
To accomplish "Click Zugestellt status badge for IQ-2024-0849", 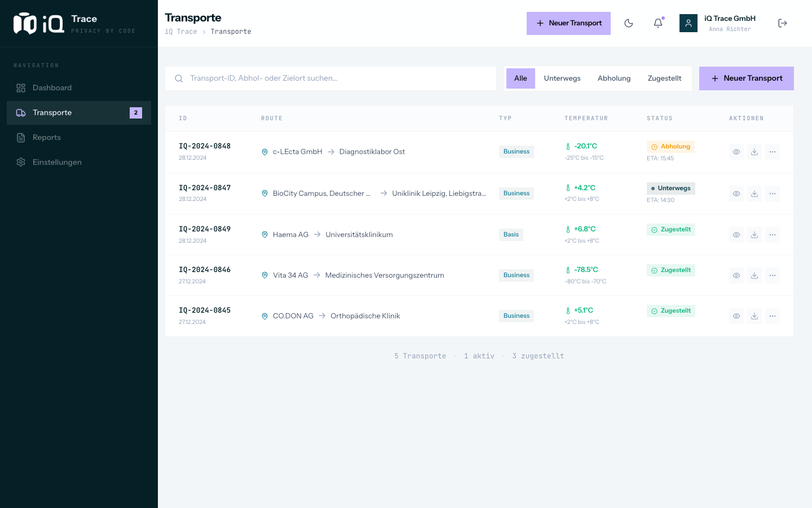I will [671, 230].
